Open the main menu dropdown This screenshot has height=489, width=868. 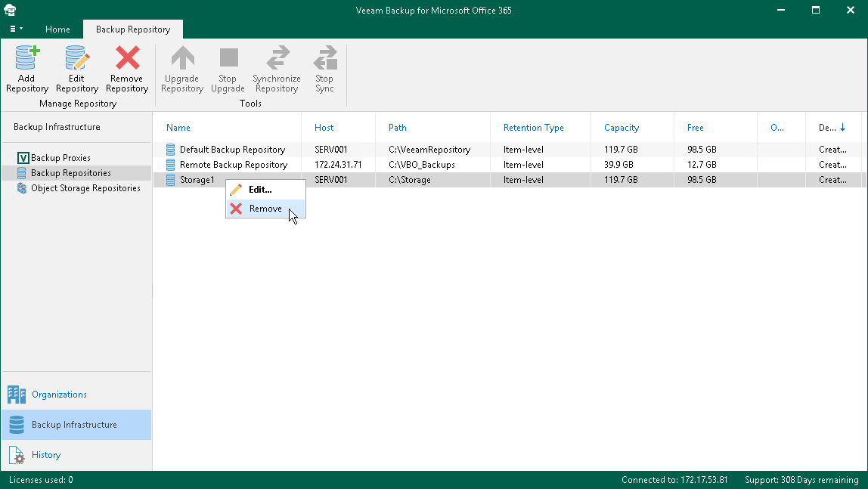click(16, 29)
